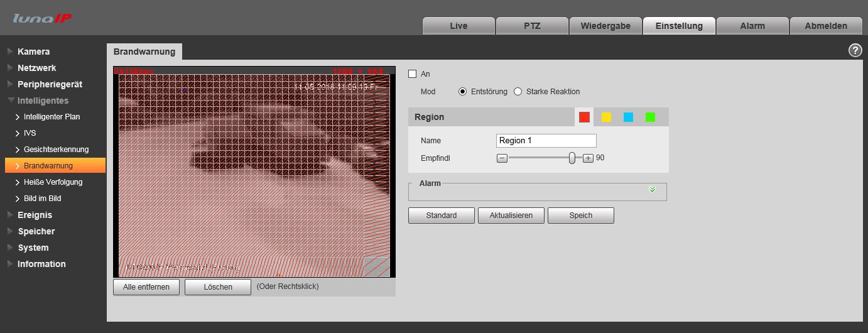Select the yellow region color

click(x=606, y=117)
